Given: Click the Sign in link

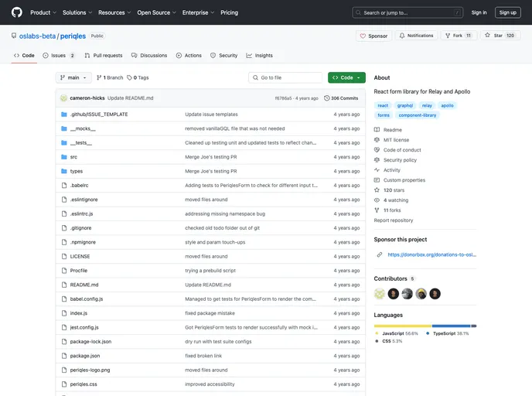Looking at the screenshot, I should coord(479,12).
